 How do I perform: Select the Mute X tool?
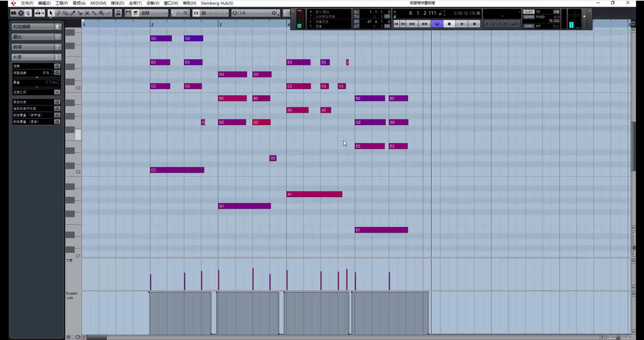tap(87, 13)
